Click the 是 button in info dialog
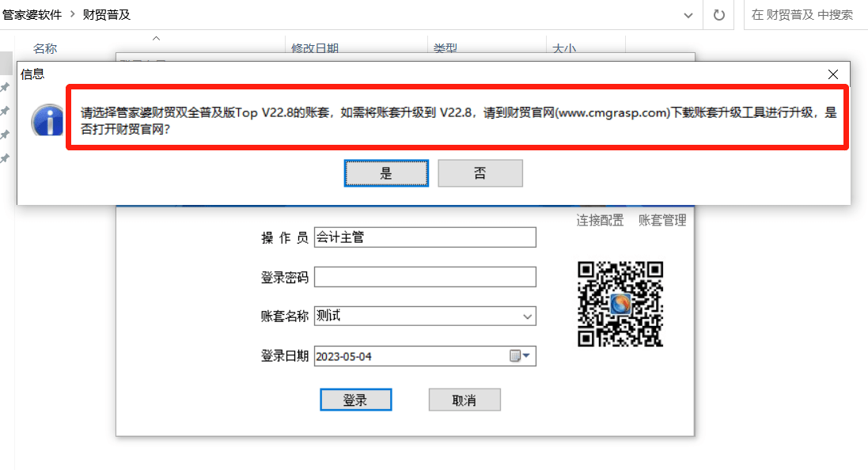 tap(386, 173)
